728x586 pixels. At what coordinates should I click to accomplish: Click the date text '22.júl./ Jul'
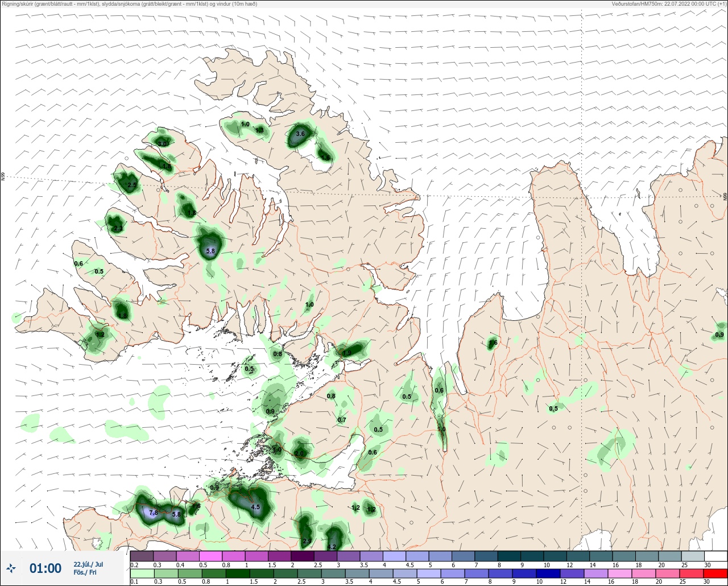click(x=88, y=564)
